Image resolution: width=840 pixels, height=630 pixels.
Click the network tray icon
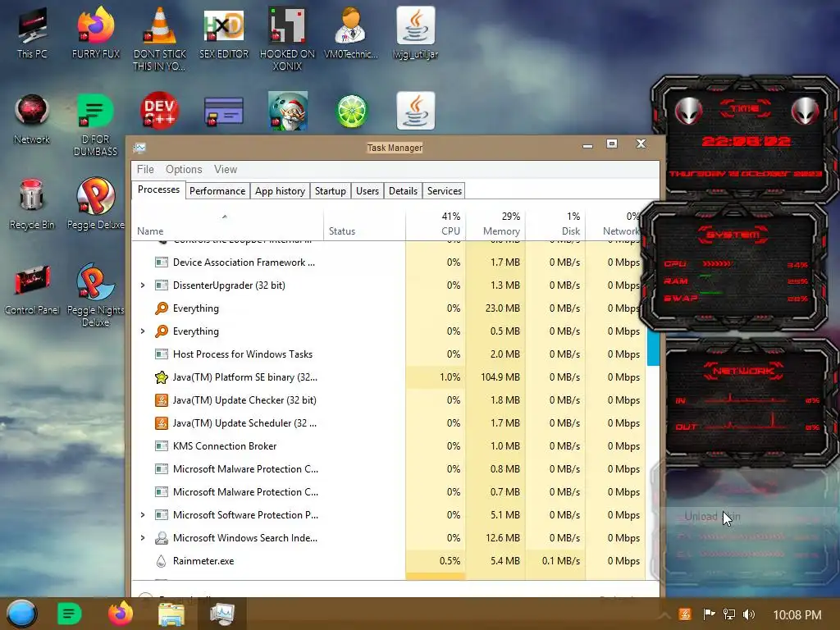(728, 614)
